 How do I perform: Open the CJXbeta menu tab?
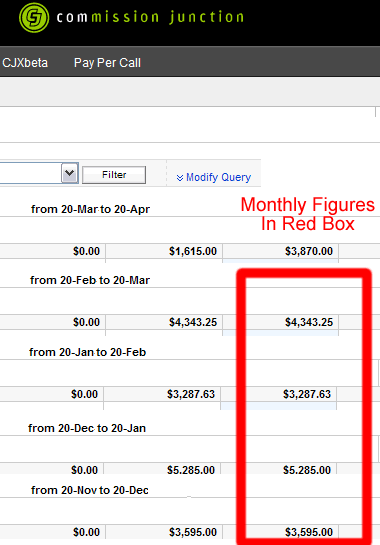coord(25,63)
